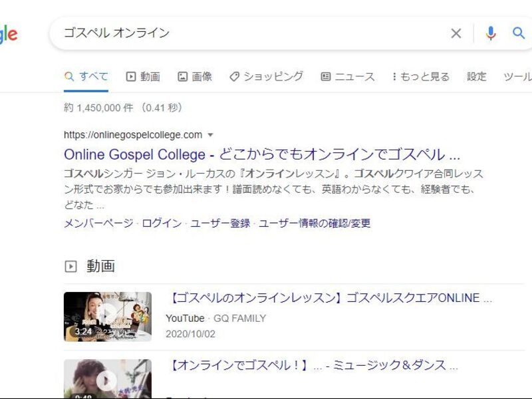Click the Google logo

[9, 35]
